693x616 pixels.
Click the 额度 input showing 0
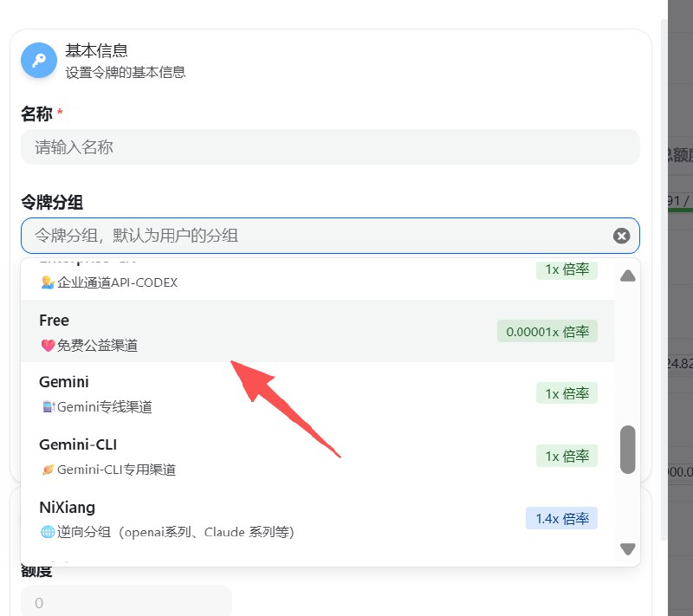pyautogui.click(x=126, y=602)
